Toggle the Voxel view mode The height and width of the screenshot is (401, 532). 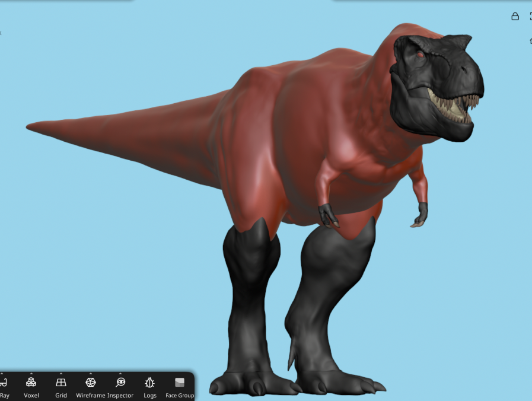pyautogui.click(x=31, y=387)
